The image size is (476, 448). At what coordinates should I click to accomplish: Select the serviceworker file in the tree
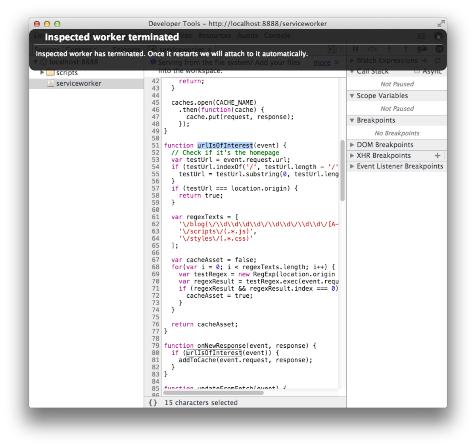coord(86,83)
